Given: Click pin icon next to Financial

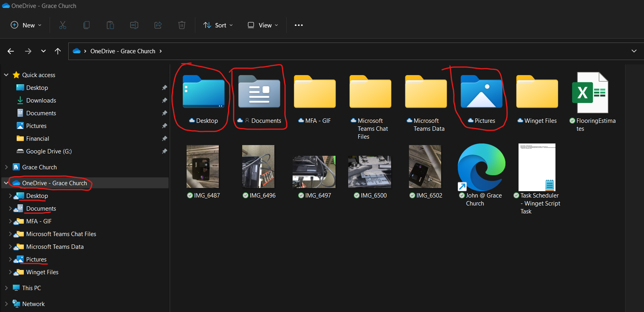Looking at the screenshot, I should (x=164, y=139).
